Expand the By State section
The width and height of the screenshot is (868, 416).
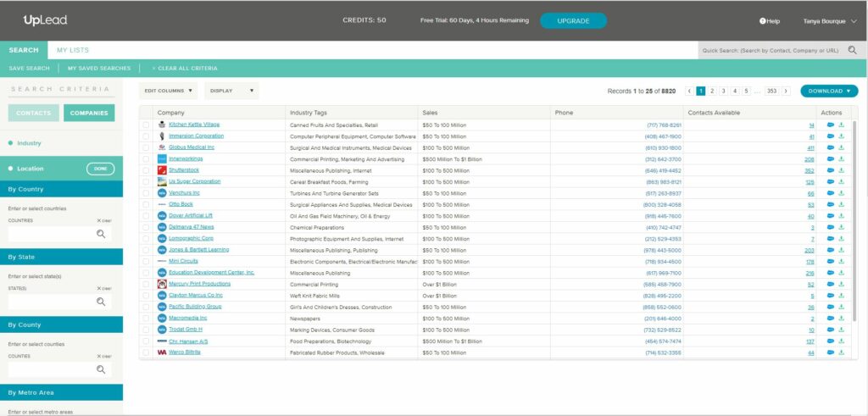(61, 258)
